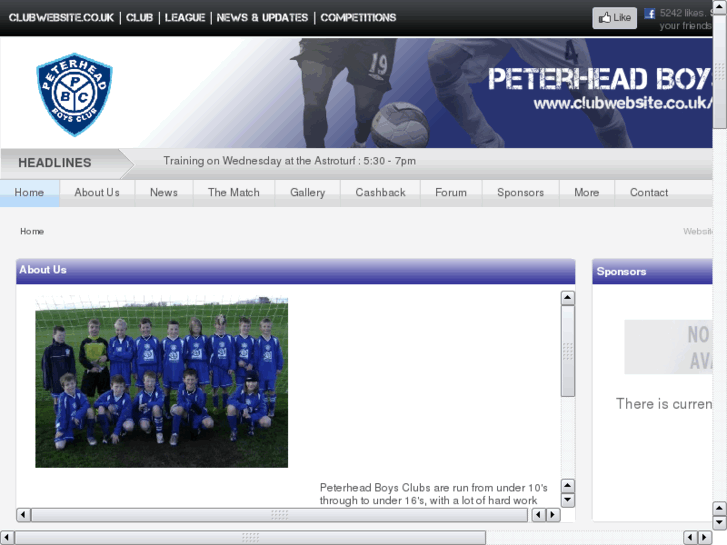Screen dimensions: 727x545
Task: Open the Gallery navigation tab
Action: pyautogui.click(x=307, y=192)
